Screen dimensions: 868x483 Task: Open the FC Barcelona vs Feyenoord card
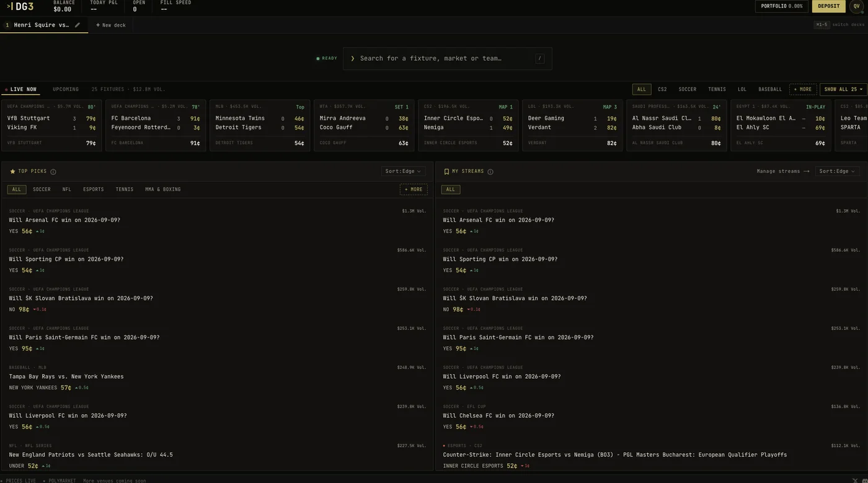point(156,126)
